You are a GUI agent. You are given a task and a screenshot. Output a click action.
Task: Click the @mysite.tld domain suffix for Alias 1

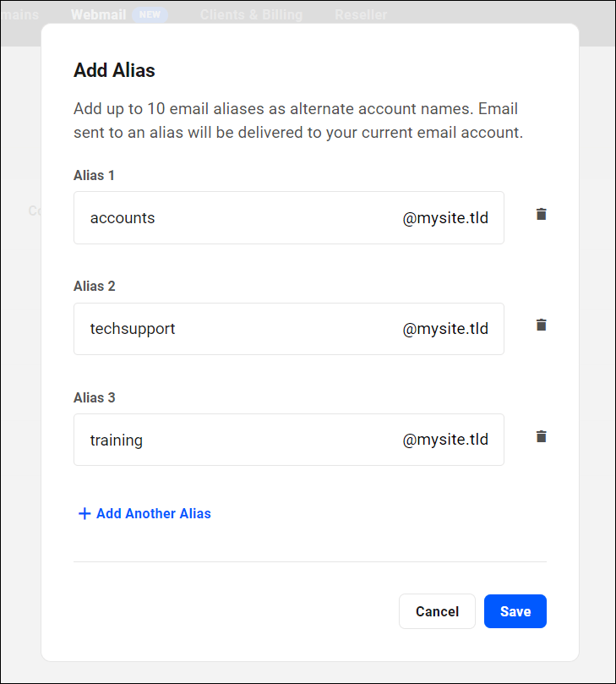(x=445, y=217)
